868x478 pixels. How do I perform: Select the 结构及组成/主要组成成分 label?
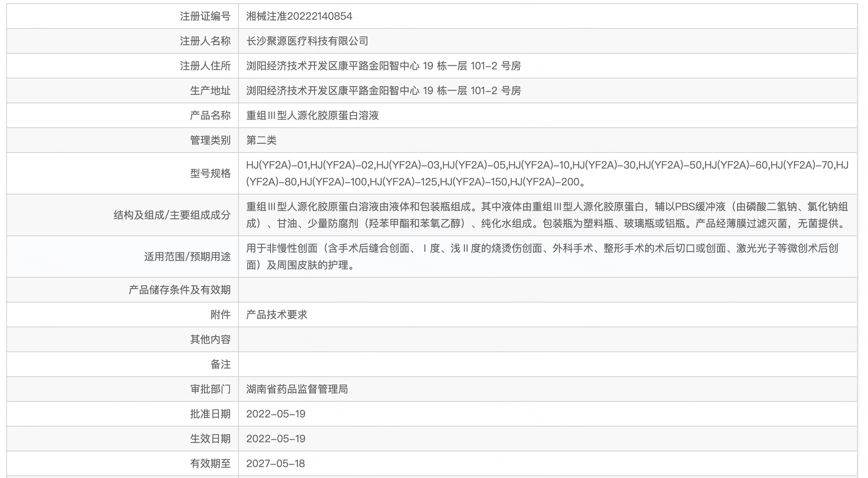172,215
